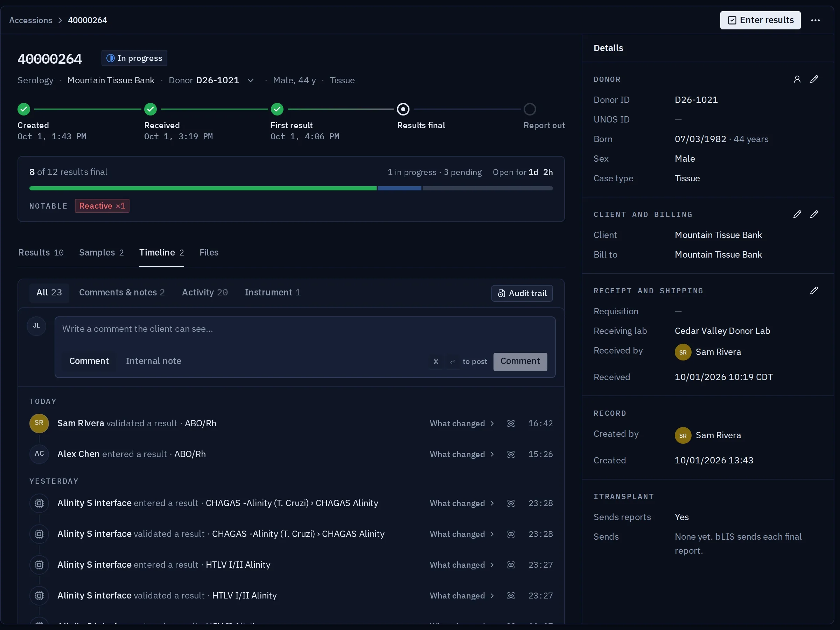Select the Timeline tab
The image size is (840, 630).
pyautogui.click(x=162, y=253)
